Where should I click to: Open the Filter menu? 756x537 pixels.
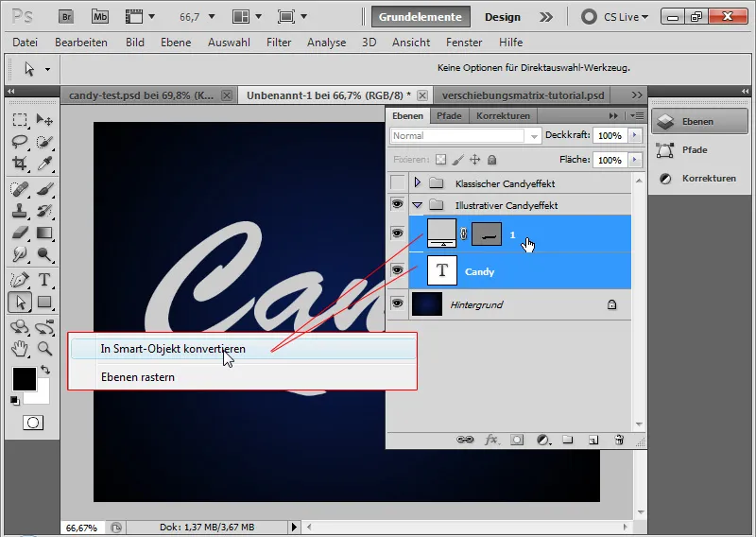[x=279, y=43]
